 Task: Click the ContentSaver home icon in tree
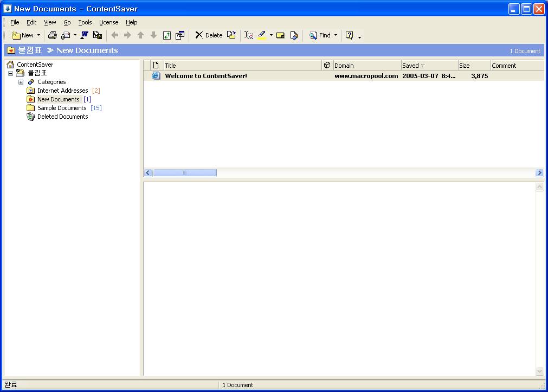[x=10, y=65]
